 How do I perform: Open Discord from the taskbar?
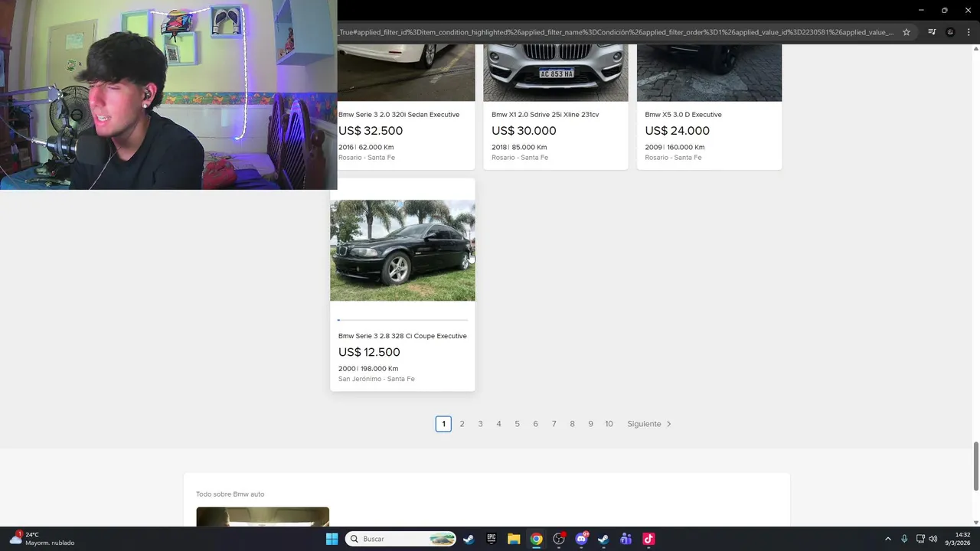(581, 539)
